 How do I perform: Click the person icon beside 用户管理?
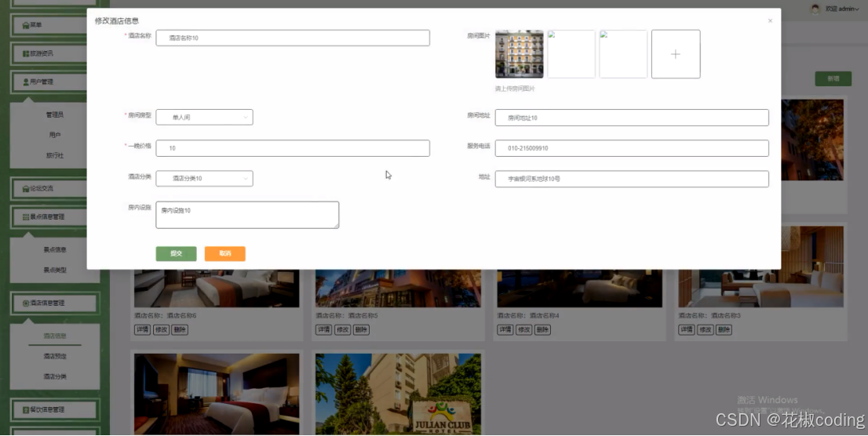point(25,82)
